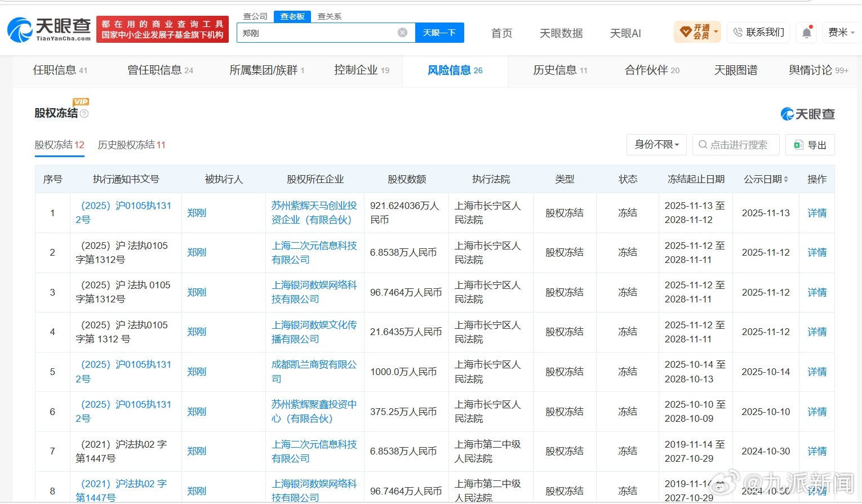Image resolution: width=862 pixels, height=504 pixels.
Task: Click 联系我们 contact button
Action: click(758, 32)
